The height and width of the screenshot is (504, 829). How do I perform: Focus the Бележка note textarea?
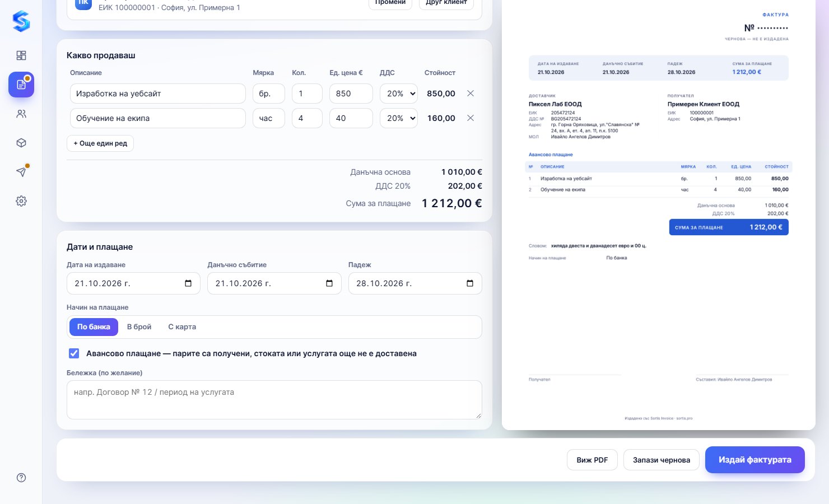(274, 400)
